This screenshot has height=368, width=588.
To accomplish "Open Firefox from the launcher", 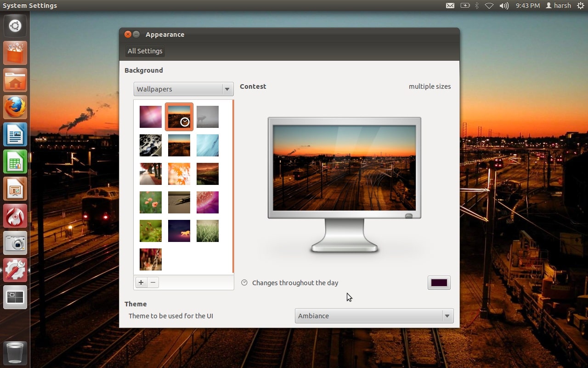I will click(15, 108).
